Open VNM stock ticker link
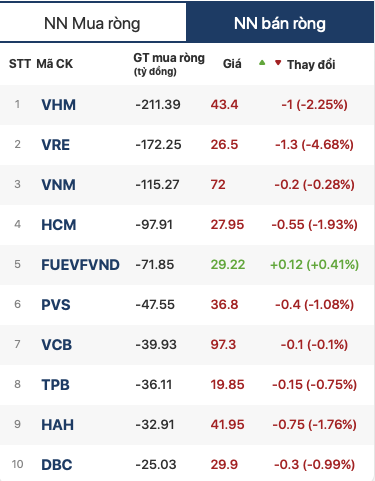 click(59, 185)
